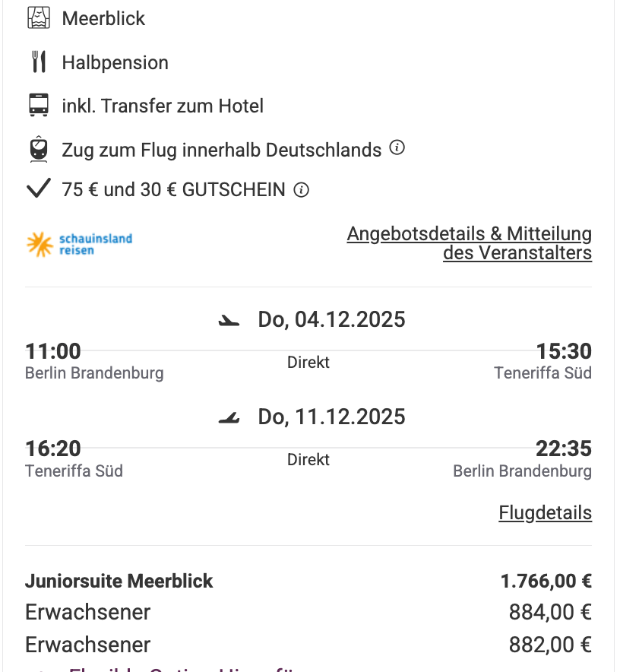The height and width of the screenshot is (672, 620).
Task: Open info icon beside Zug zum Flug
Action: click(x=397, y=148)
